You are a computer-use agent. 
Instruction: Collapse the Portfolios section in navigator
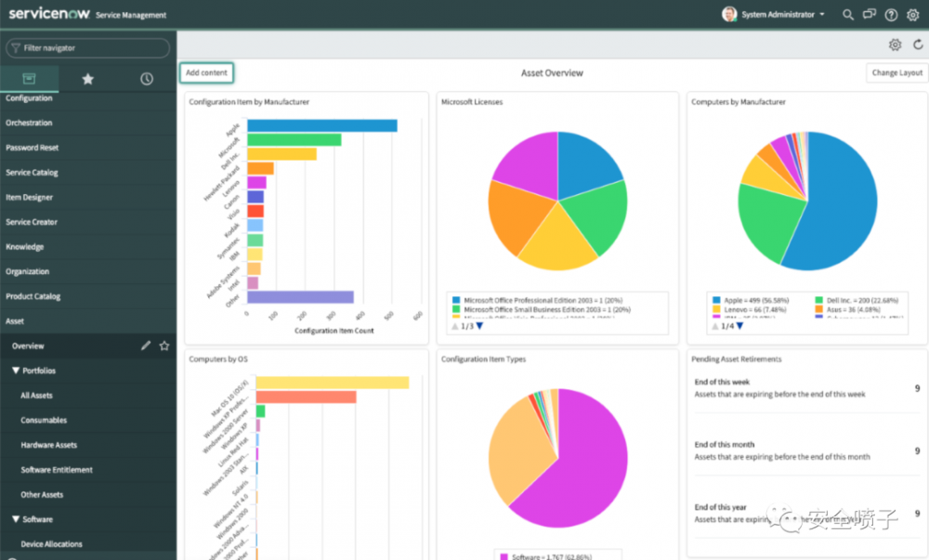[x=16, y=371]
